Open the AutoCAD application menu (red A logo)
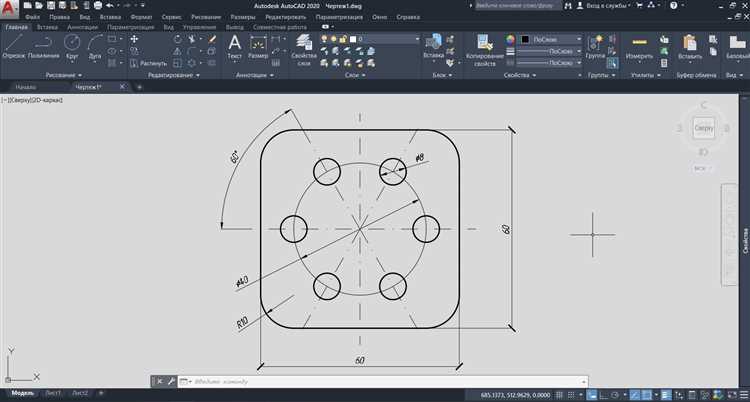 point(9,8)
